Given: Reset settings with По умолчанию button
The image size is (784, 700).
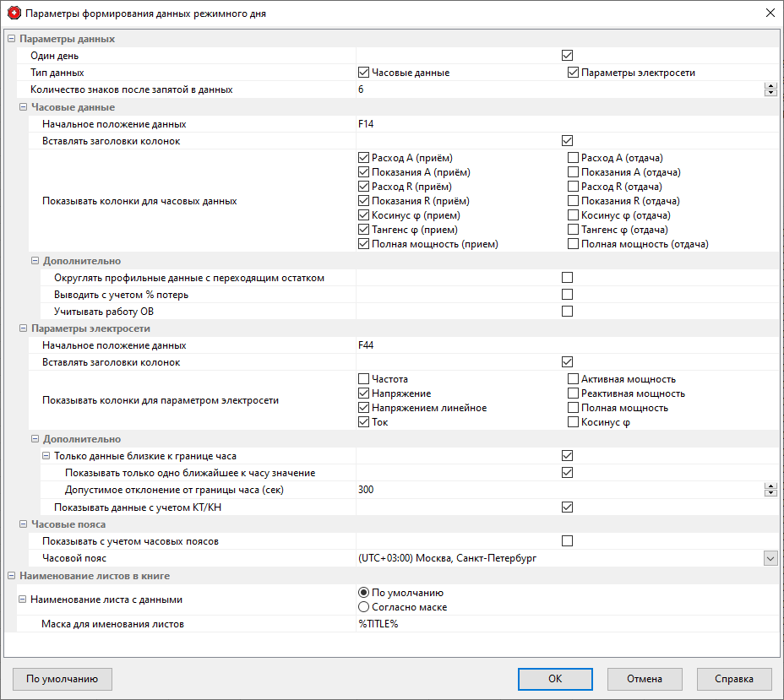Looking at the screenshot, I should click(63, 679).
